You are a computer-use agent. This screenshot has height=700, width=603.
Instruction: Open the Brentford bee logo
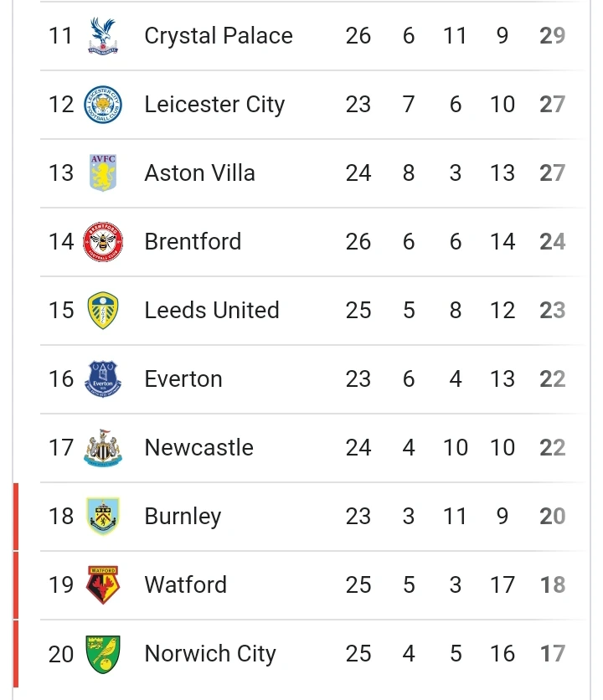[103, 241]
